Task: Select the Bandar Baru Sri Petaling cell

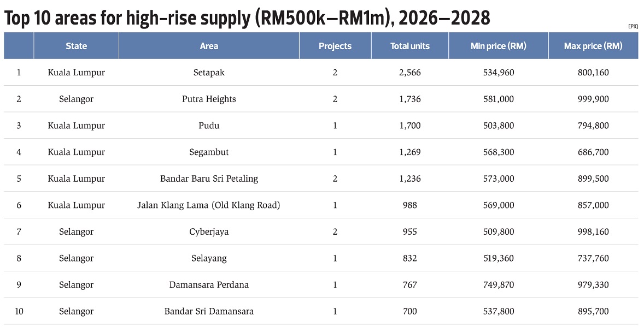Action: pyautogui.click(x=209, y=179)
